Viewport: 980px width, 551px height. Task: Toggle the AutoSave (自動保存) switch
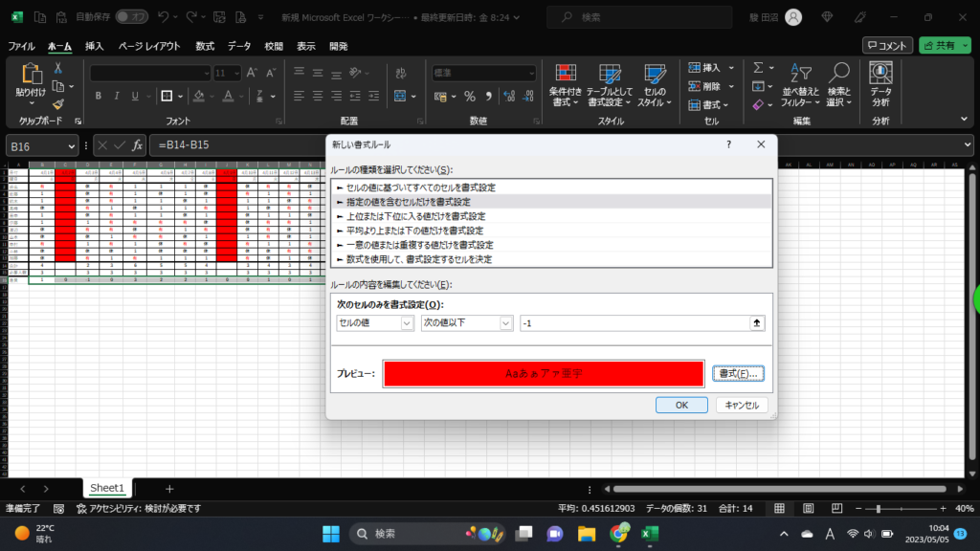(x=132, y=17)
